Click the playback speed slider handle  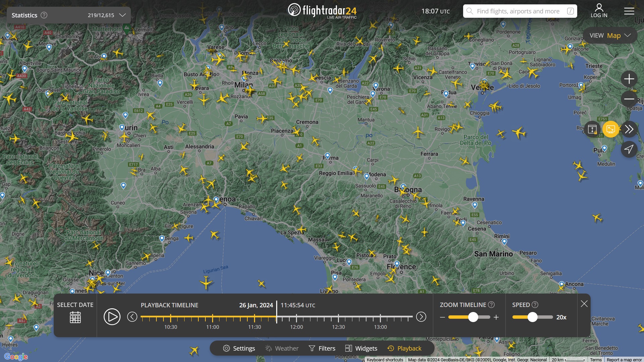pyautogui.click(x=532, y=317)
